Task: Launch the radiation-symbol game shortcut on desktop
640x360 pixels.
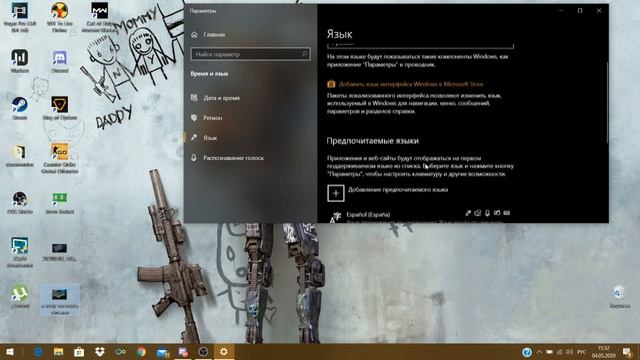Action: point(60,17)
